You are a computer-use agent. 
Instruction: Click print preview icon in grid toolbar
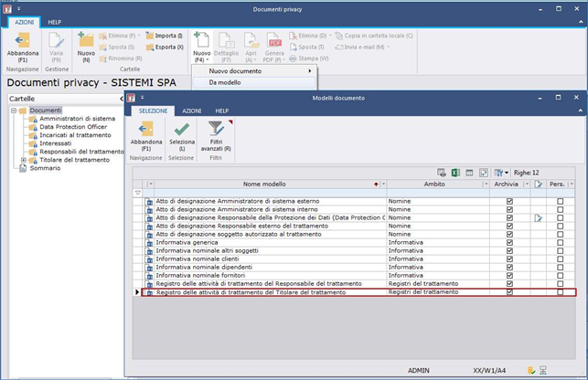pos(442,173)
